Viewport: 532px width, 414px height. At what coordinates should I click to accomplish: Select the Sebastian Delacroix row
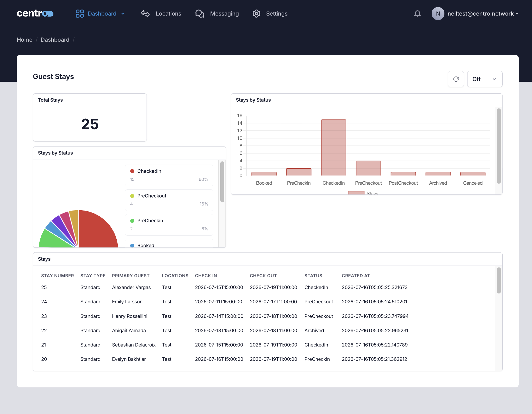click(264, 345)
